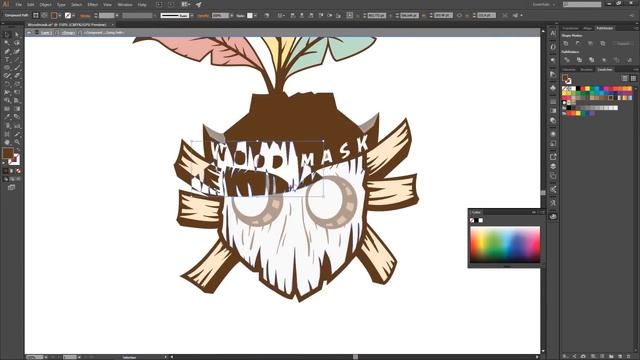Select the Artboard tool
This screenshot has width=640, height=360.
tap(7, 134)
